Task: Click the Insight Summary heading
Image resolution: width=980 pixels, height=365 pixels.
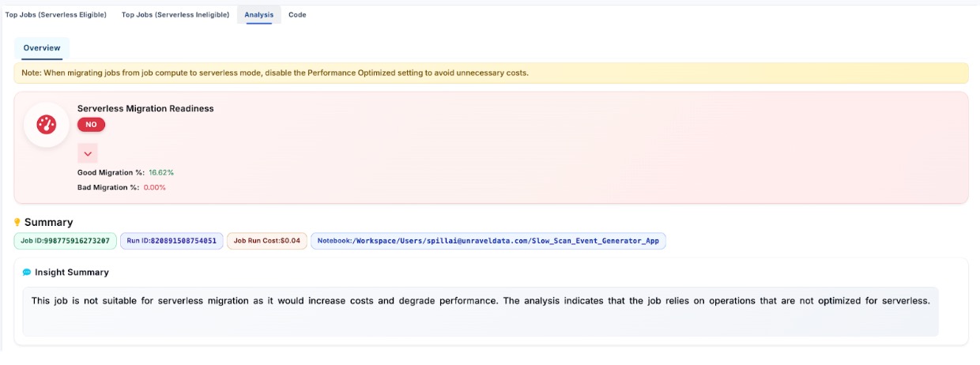Action: [72, 273]
